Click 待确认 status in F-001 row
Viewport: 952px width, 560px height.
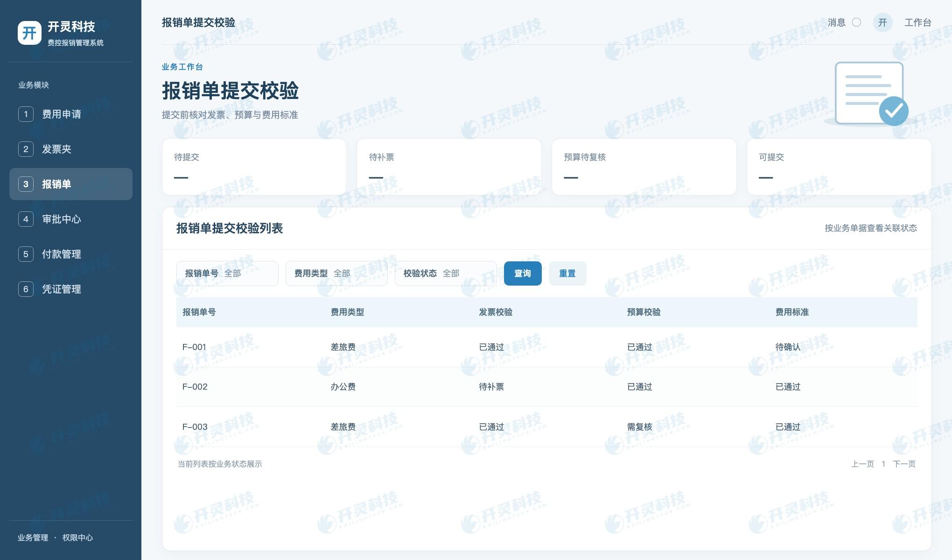click(788, 347)
